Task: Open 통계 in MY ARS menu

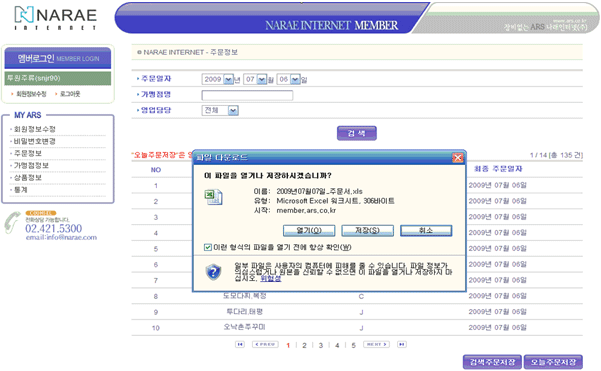Action: click(21, 190)
